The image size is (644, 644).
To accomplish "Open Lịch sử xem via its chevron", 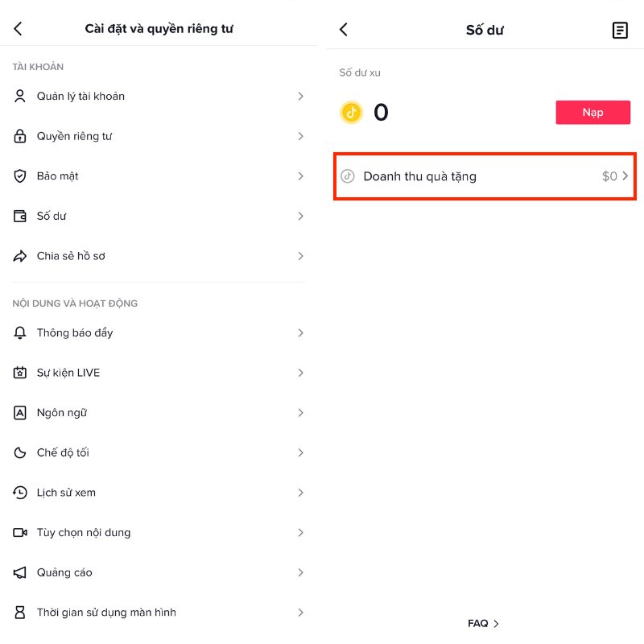I will point(301,493).
